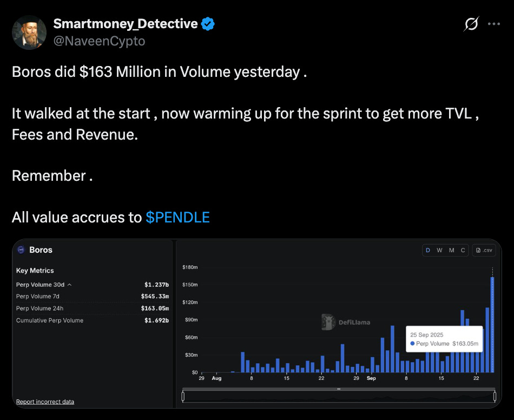Click the Key Metrics heading
Viewport: 514px width, 420px height.
[x=35, y=271]
